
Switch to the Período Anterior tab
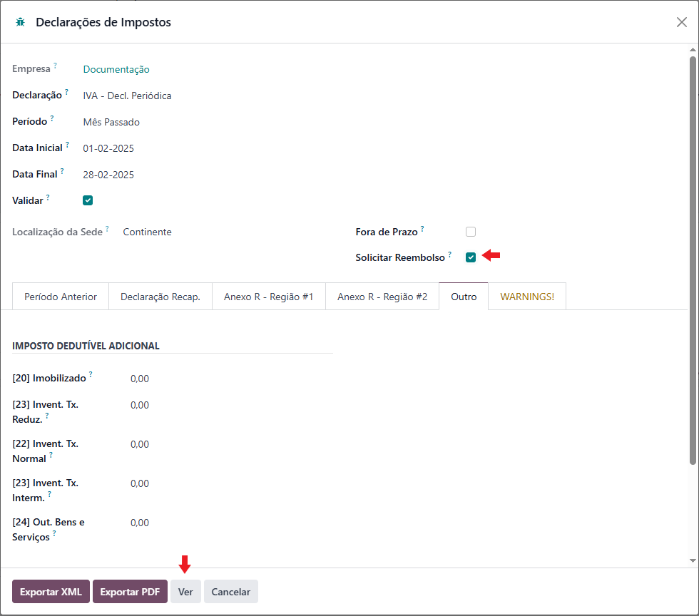coord(61,297)
